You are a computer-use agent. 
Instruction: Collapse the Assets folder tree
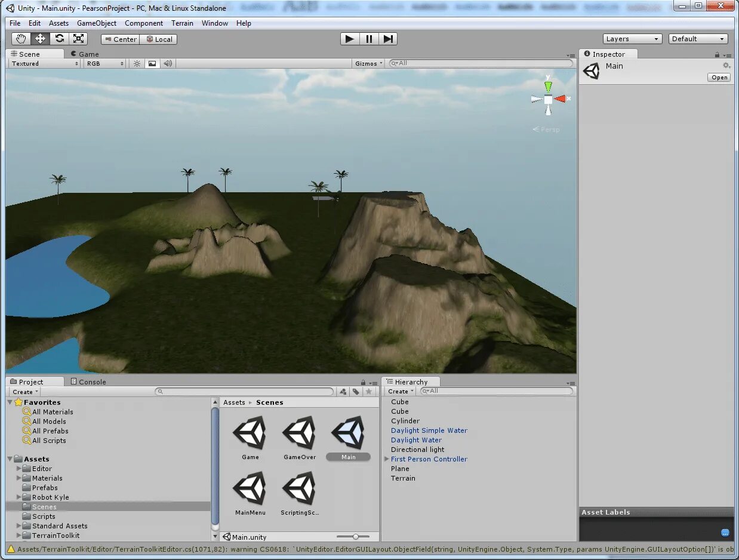[x=11, y=459]
